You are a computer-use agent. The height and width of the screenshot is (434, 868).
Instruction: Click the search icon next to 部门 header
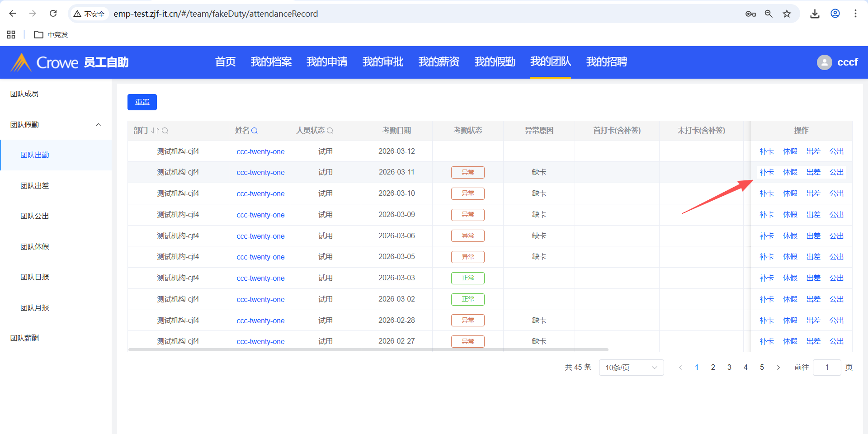pos(165,131)
